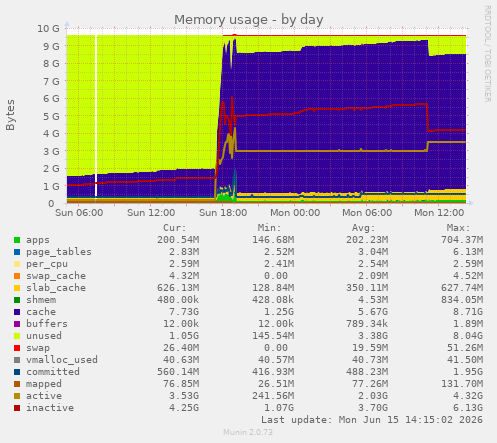Click the shmem dark green swatch
Viewport: 497px width, 443px height.
coord(17,300)
